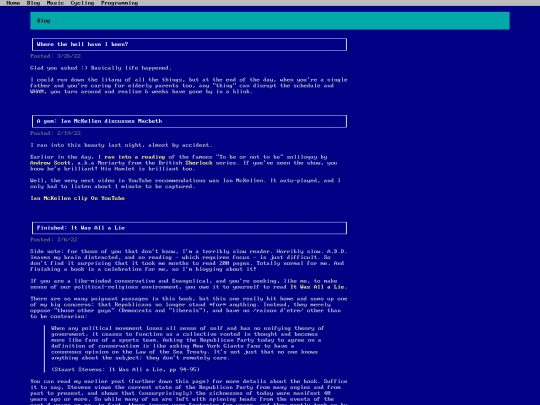Open the Programming menu item
Image resolution: width=540 pixels, height=405 pixels.
120,3
